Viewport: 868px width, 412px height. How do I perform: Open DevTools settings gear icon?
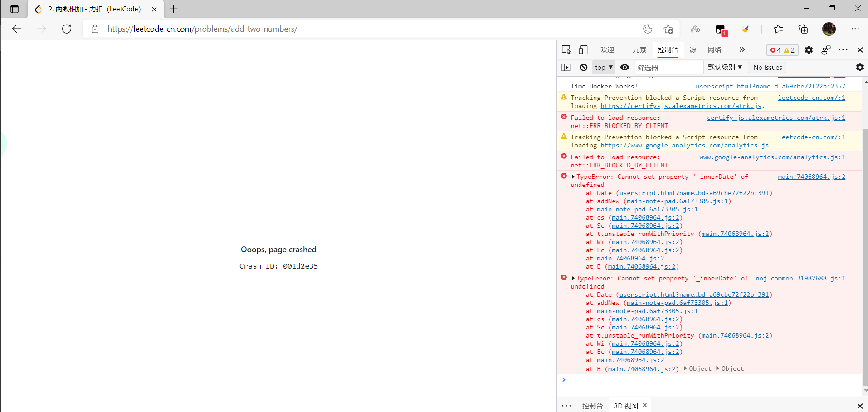pyautogui.click(x=809, y=50)
